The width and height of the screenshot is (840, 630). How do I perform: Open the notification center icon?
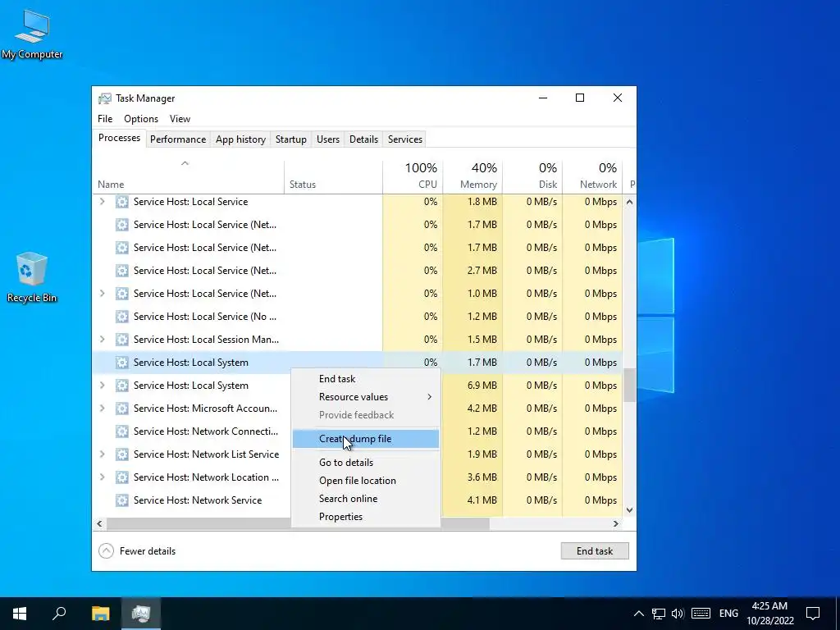(x=813, y=614)
